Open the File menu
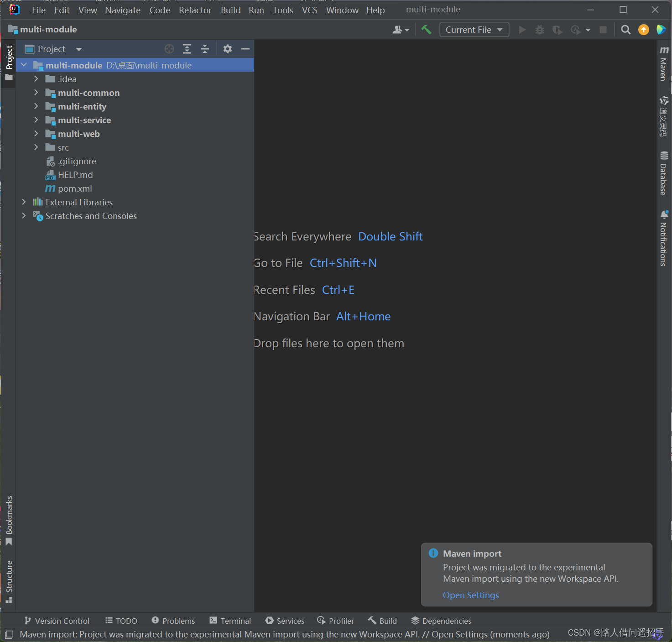Screen dimensions: 672x642 [x=39, y=10]
